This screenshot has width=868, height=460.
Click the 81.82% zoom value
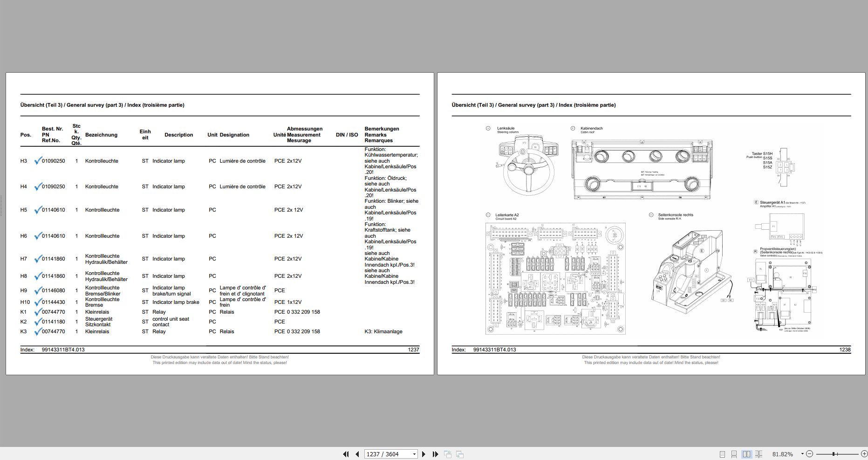pos(782,454)
